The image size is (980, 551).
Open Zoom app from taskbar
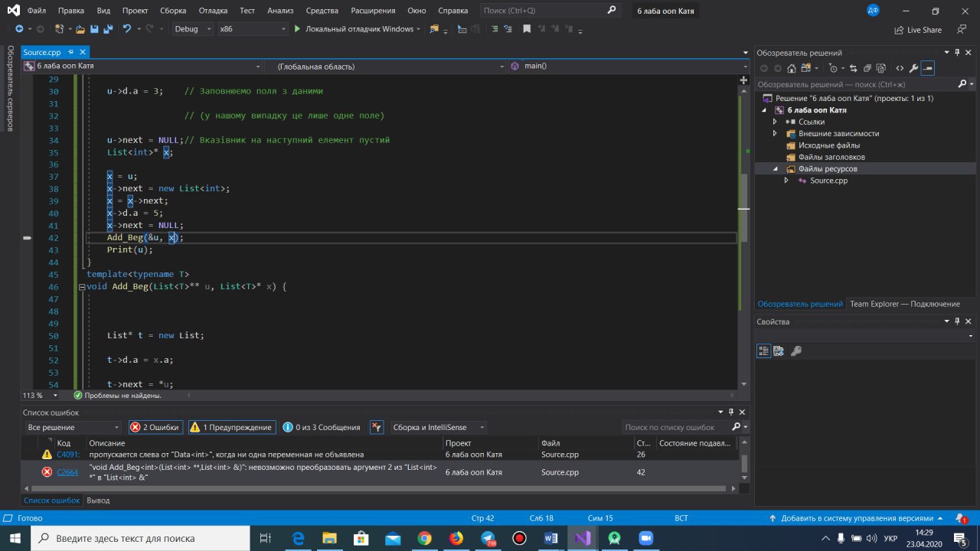point(645,538)
